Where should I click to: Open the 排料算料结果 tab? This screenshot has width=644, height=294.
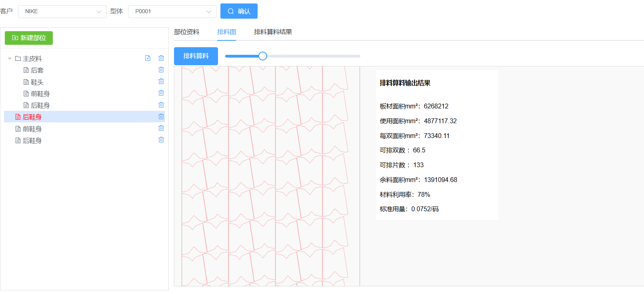click(273, 32)
